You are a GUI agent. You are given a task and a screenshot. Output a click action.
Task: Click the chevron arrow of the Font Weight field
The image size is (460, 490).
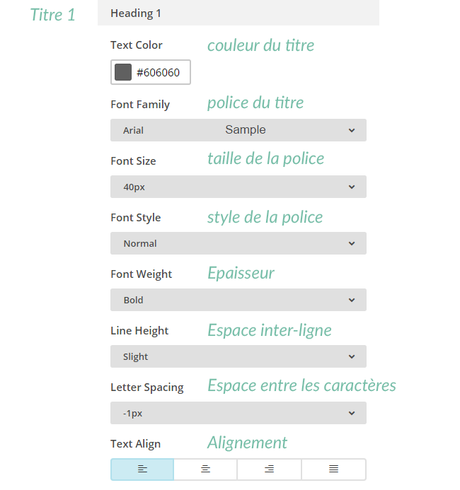[352, 300]
